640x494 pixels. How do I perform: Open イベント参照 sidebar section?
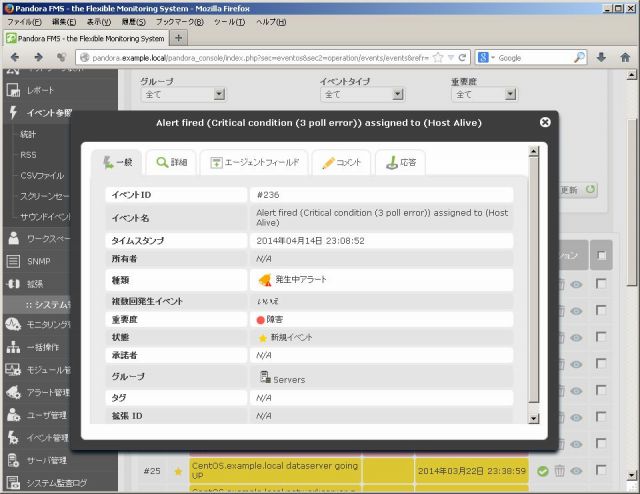tap(49, 113)
